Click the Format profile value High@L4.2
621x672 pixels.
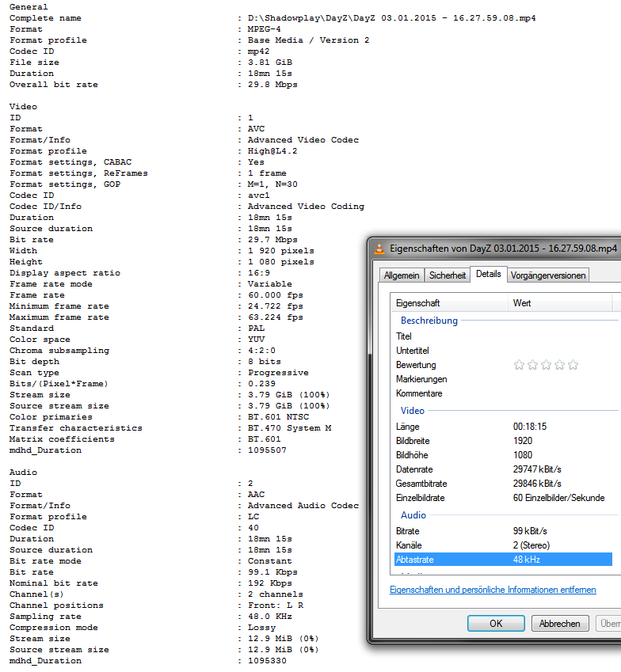pos(272,151)
